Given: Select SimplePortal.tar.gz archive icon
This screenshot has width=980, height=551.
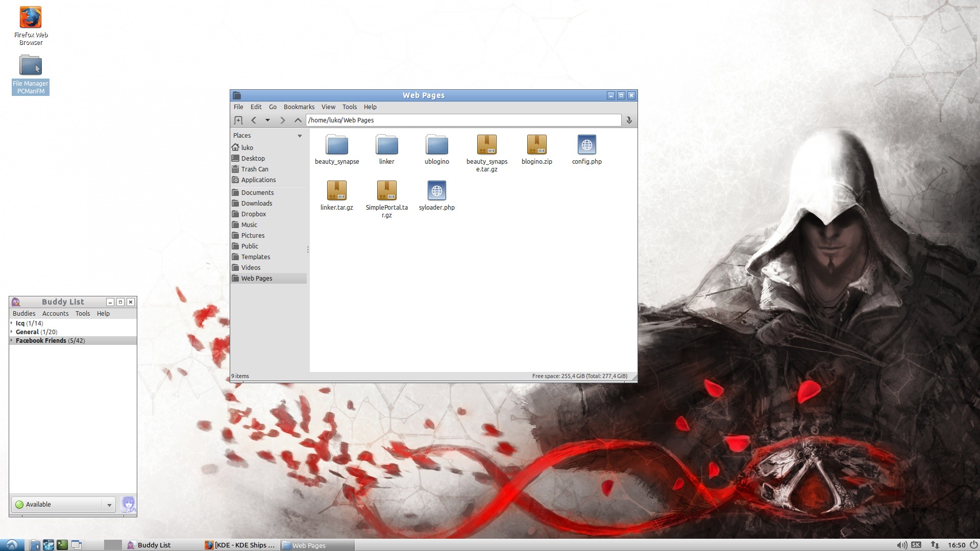Looking at the screenshot, I should [x=387, y=191].
